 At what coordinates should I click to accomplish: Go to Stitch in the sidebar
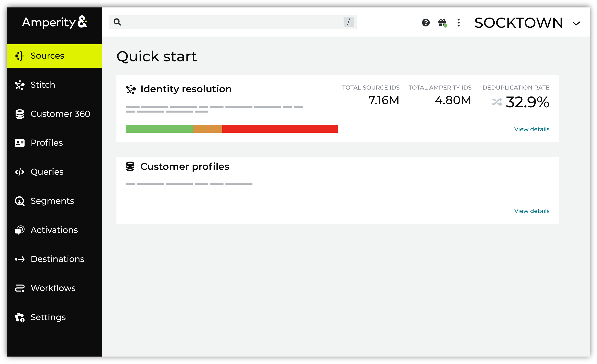pyautogui.click(x=43, y=85)
